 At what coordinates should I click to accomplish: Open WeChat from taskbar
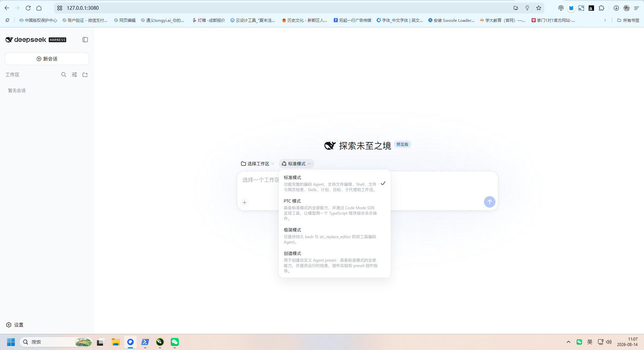pos(175,342)
